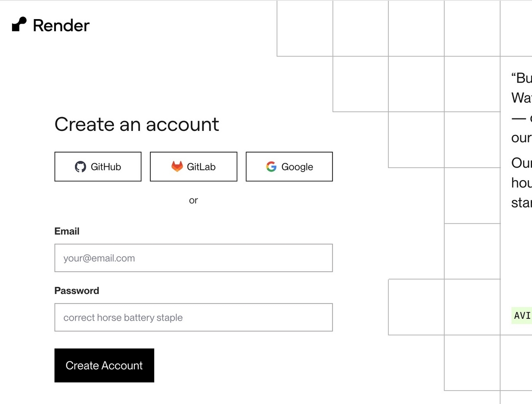Screen dimensions: 532x404
Task: Submit the form with Create Account
Action: click(x=104, y=365)
